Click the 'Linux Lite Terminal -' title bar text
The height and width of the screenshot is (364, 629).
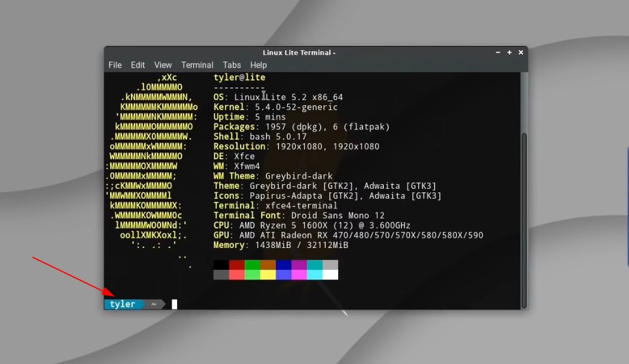click(299, 53)
